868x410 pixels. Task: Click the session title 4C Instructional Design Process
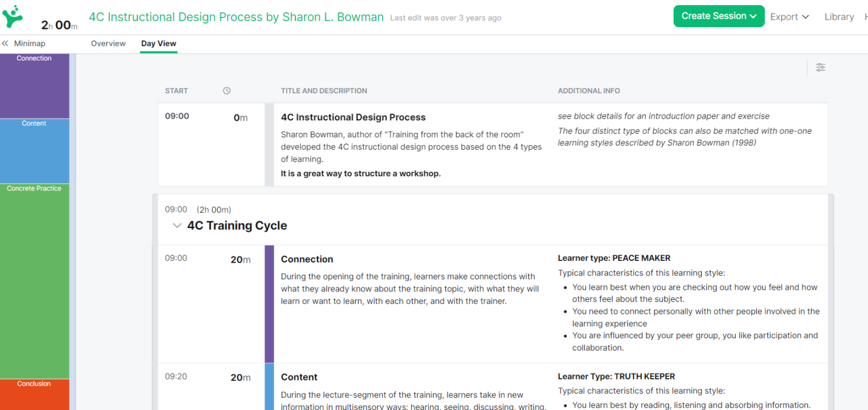click(236, 17)
